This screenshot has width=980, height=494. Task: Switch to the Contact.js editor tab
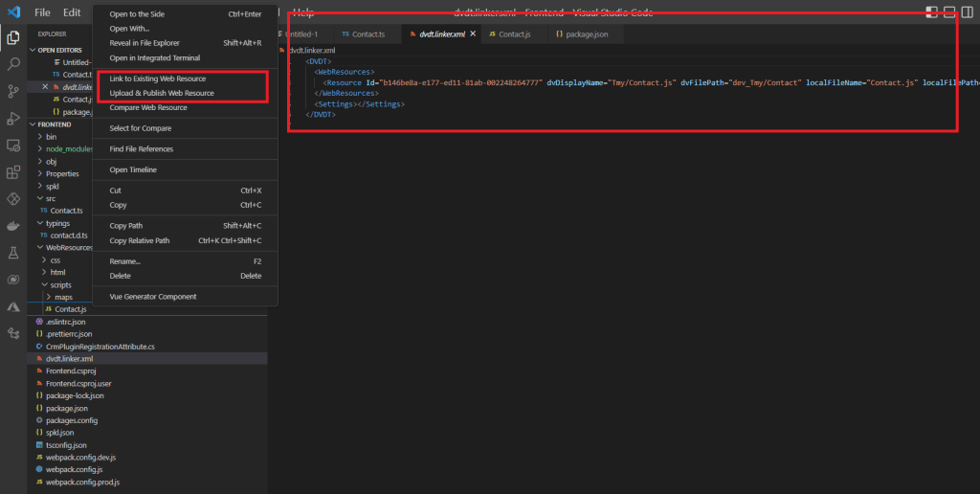(x=514, y=34)
